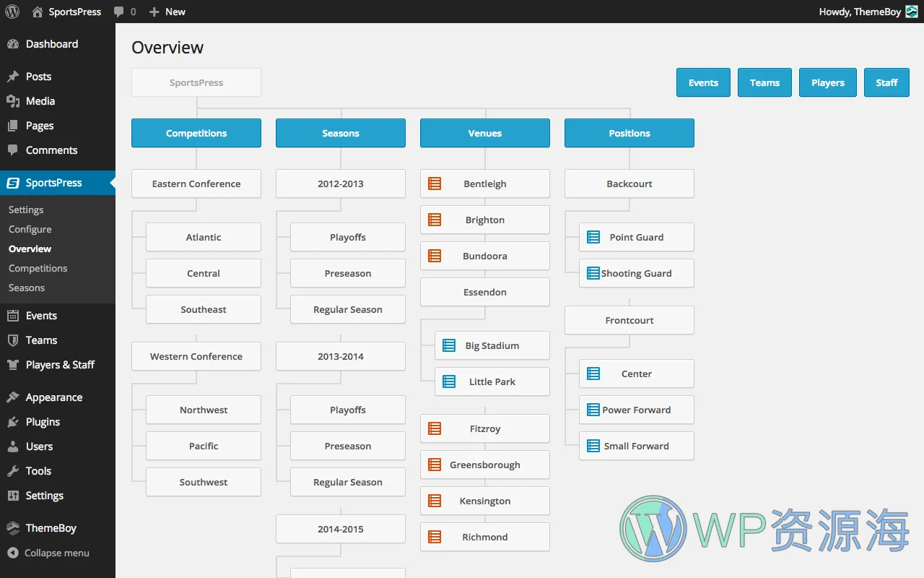This screenshot has width=924, height=578.
Task: Select the Atlantic division node
Action: (204, 237)
